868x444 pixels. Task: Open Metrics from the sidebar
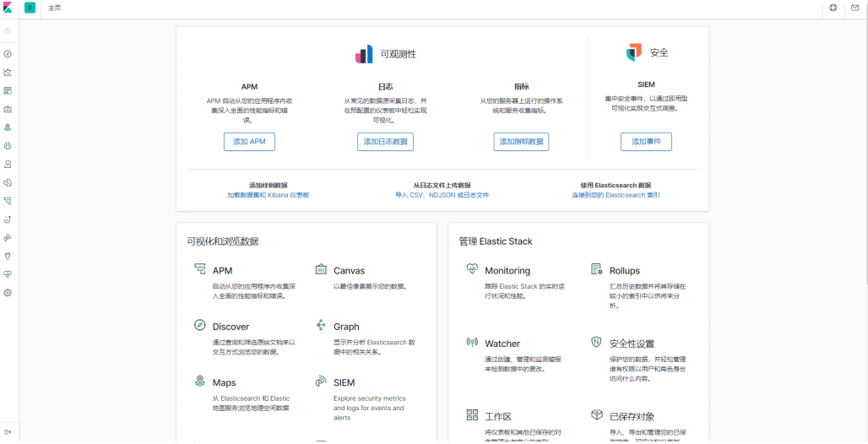point(8,164)
